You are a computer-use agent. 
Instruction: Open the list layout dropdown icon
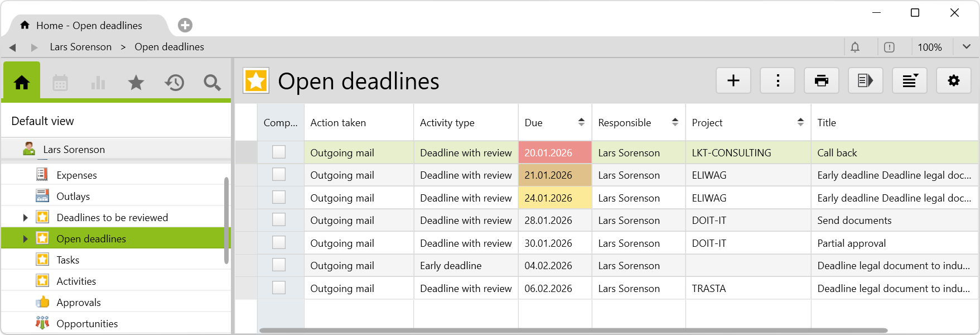910,81
